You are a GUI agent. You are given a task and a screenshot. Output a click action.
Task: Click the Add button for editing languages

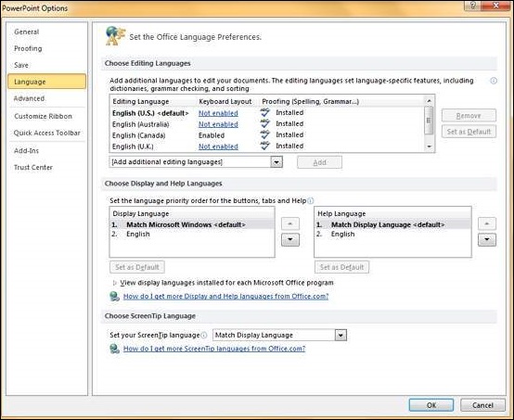(319, 162)
